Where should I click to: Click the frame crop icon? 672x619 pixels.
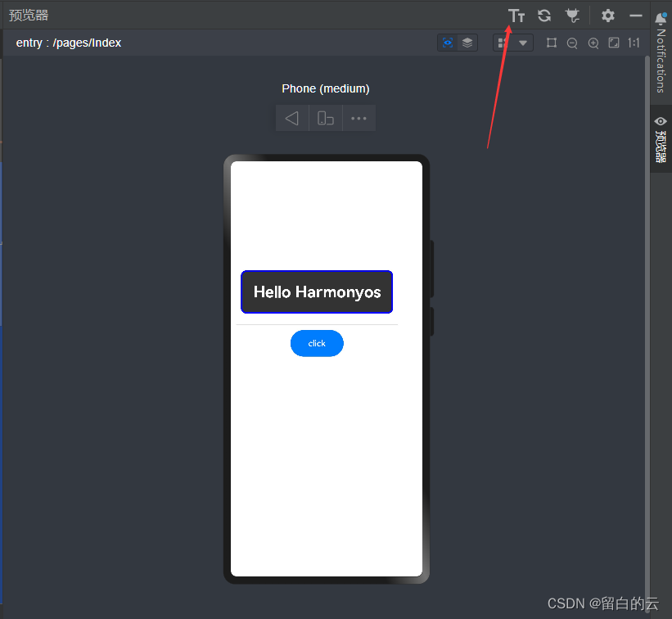pyautogui.click(x=552, y=43)
